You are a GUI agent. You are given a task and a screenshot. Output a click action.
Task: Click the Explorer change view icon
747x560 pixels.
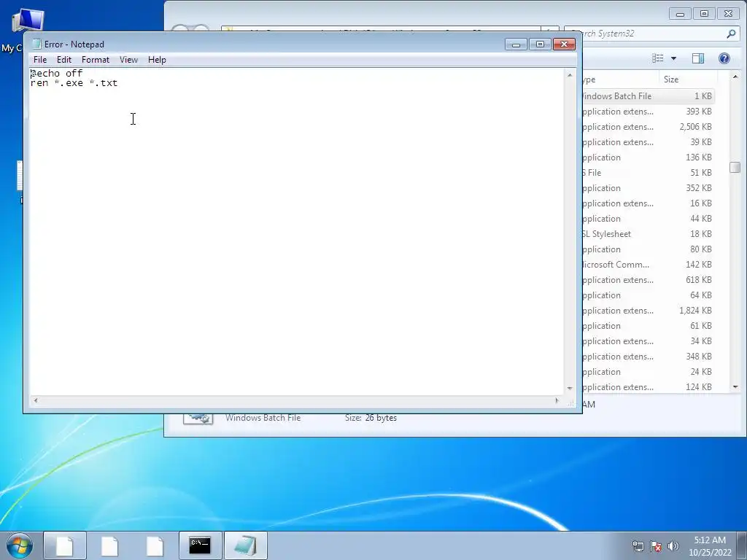tap(658, 58)
